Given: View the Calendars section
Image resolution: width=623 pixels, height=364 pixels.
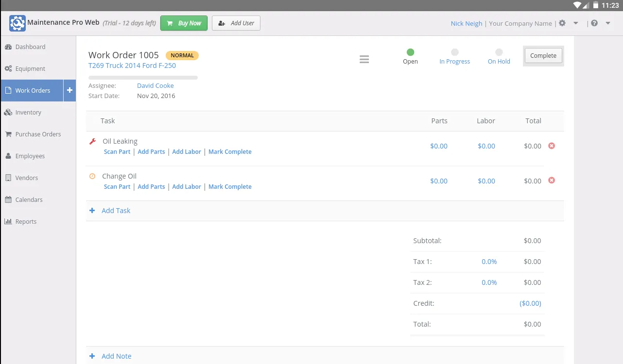Looking at the screenshot, I should coord(29,199).
